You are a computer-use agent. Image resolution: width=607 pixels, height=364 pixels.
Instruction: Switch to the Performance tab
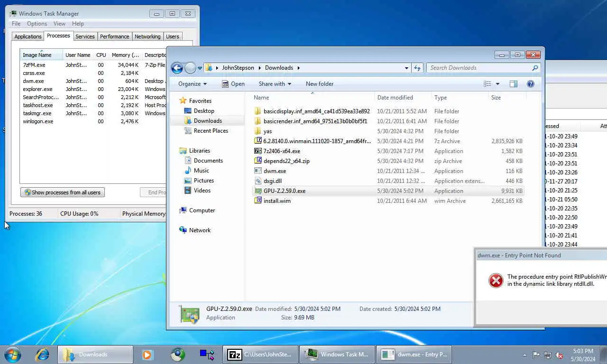click(114, 36)
